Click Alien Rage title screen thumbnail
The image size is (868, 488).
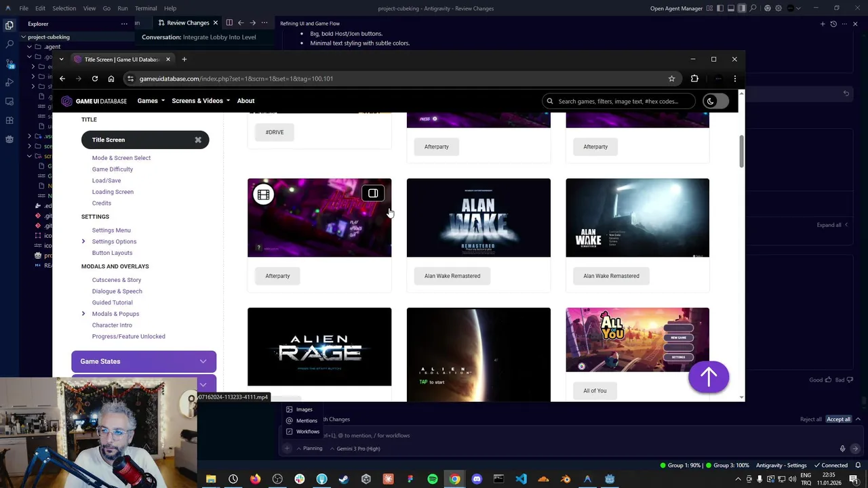click(319, 346)
